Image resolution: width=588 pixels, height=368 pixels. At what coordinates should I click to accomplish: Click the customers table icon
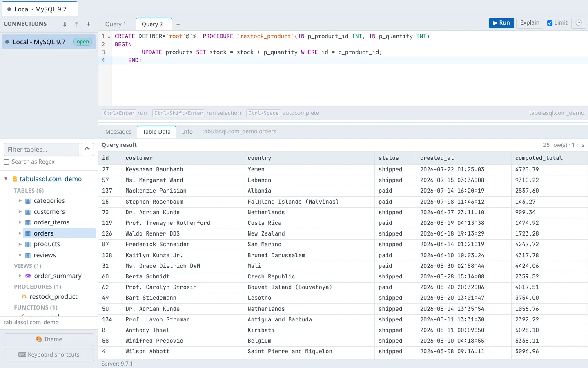click(28, 212)
